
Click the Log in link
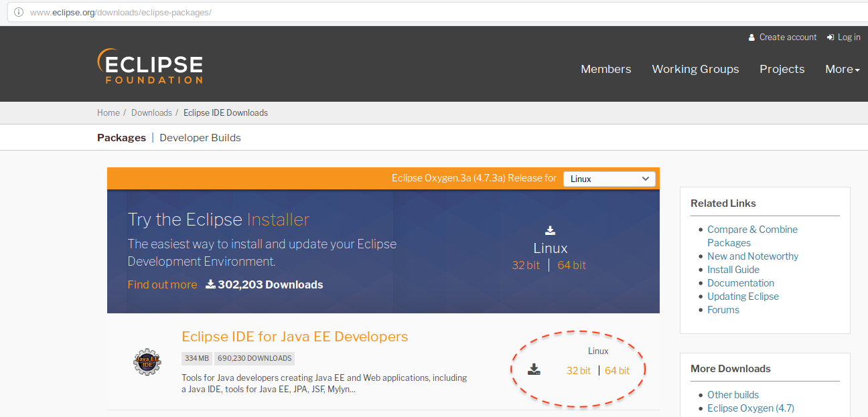click(x=844, y=37)
